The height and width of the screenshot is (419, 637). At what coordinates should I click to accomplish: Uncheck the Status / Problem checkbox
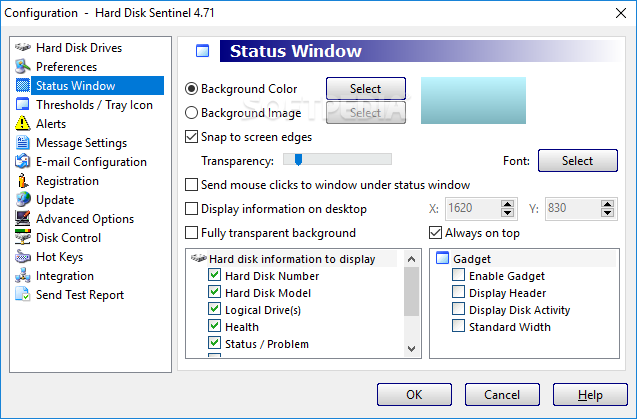click(x=214, y=343)
